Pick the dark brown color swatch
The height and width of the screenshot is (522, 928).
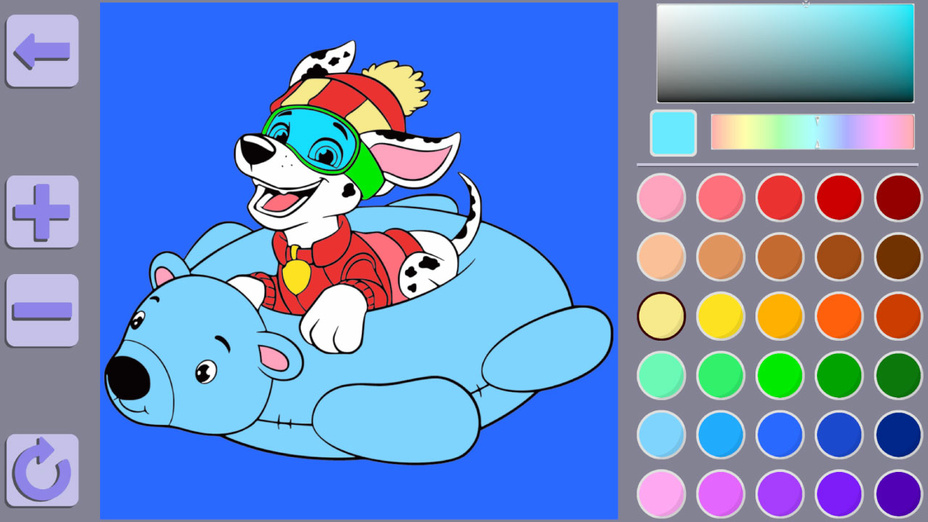[x=898, y=257]
